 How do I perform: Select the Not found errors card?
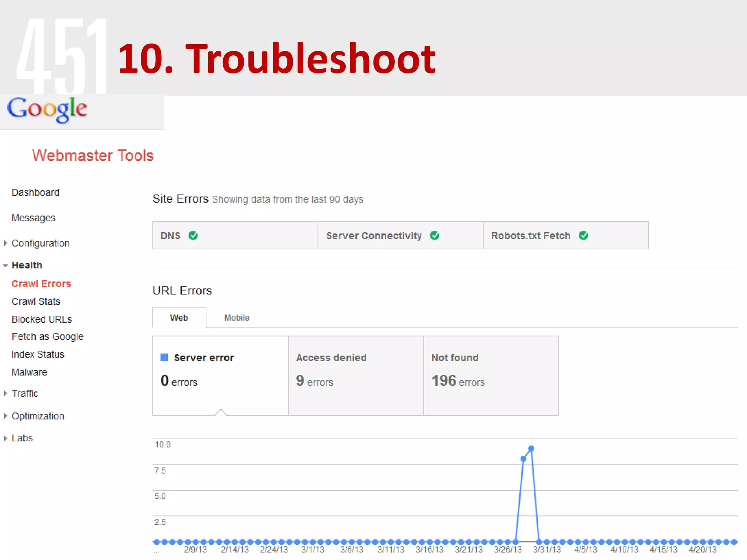point(491,376)
